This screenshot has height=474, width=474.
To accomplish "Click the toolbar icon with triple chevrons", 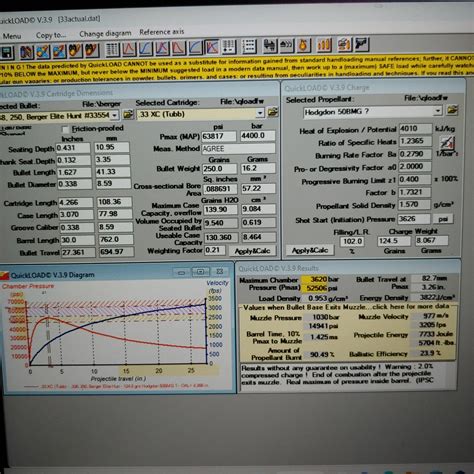I will click(286, 45).
